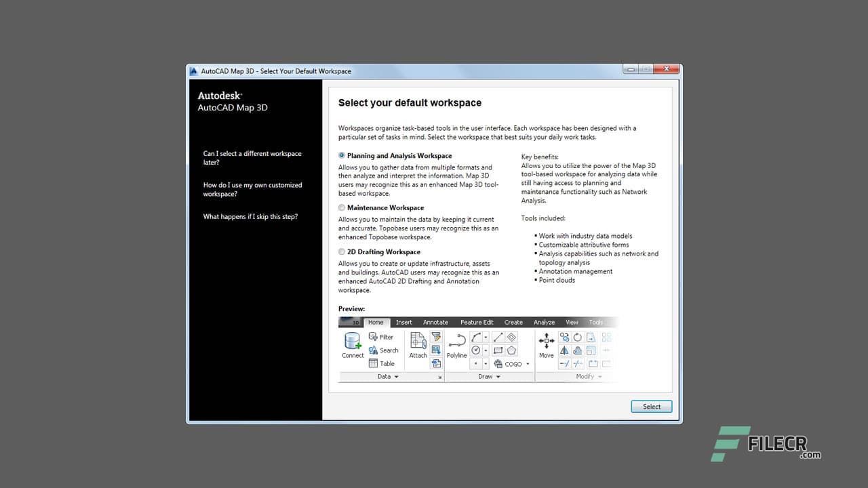Click the Select button to confirm workspace
This screenshot has width=868, height=488.
[x=650, y=406]
